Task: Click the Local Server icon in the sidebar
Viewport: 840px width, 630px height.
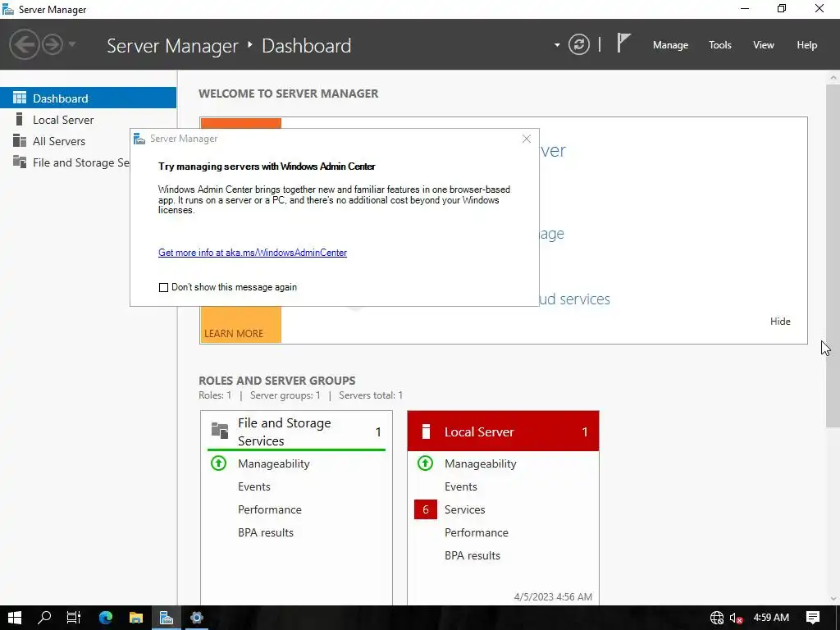Action: pos(20,120)
